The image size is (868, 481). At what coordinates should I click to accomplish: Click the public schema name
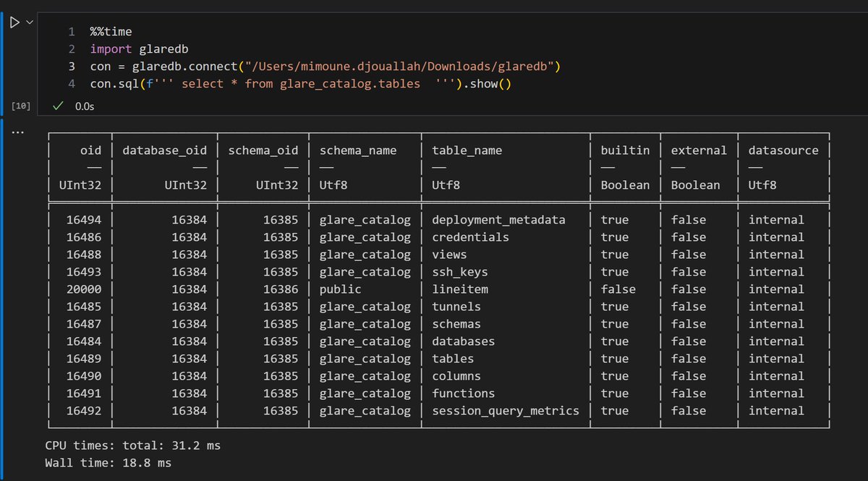[340, 289]
